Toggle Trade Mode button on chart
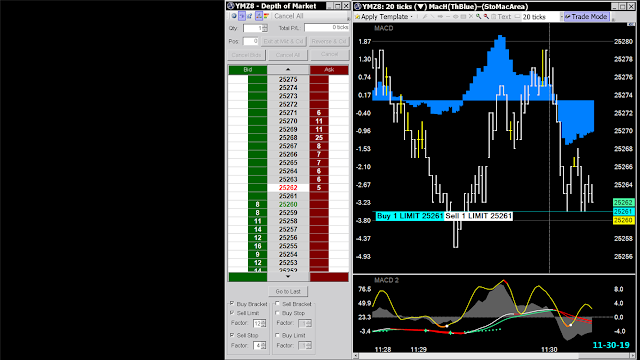The height and width of the screenshot is (360, 640). (x=587, y=17)
